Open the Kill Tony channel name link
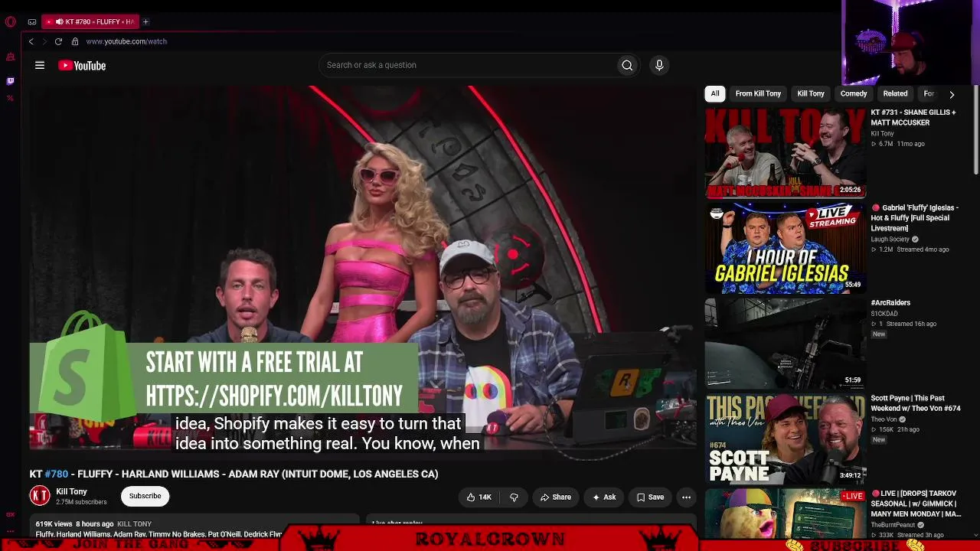Screen dimensions: 980x551 pos(71,492)
